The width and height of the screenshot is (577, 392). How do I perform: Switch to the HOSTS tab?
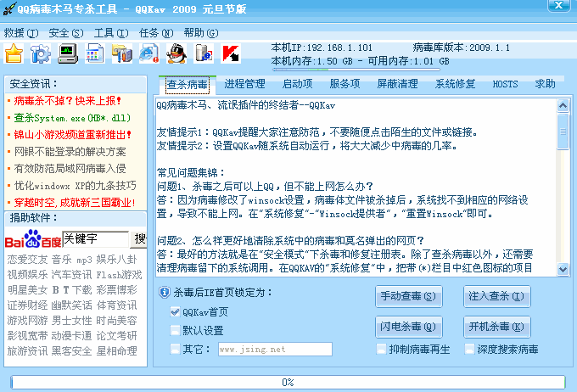[505, 84]
